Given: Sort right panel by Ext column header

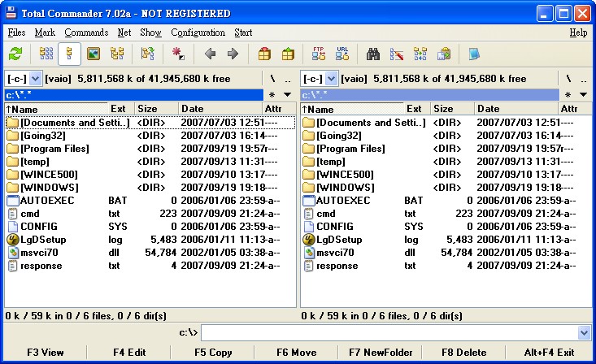Looking at the screenshot, I should coord(417,109).
